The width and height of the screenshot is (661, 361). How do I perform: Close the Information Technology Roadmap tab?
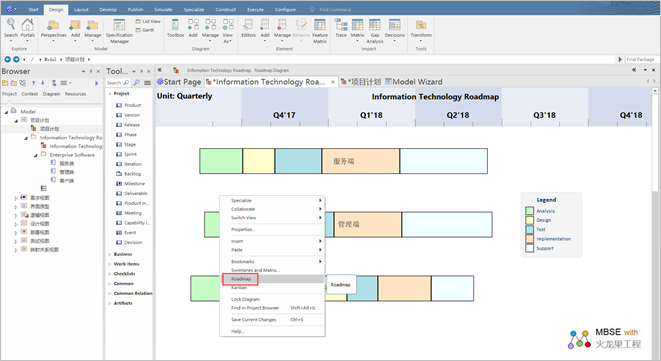pyautogui.click(x=333, y=82)
